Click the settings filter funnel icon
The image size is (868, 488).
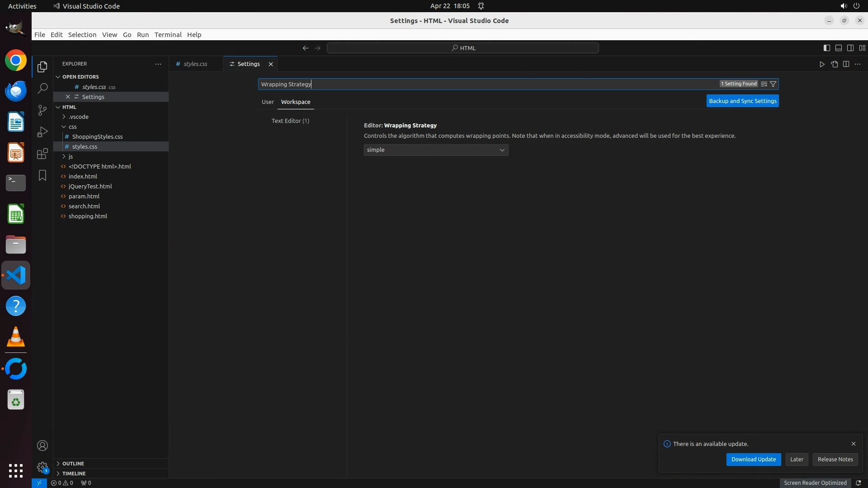pos(773,84)
